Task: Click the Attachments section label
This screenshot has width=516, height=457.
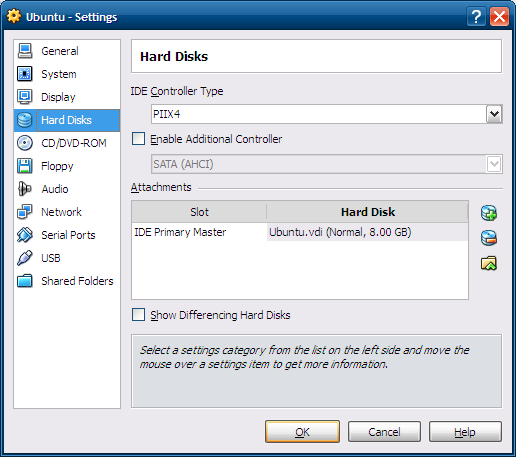Action: point(161,187)
